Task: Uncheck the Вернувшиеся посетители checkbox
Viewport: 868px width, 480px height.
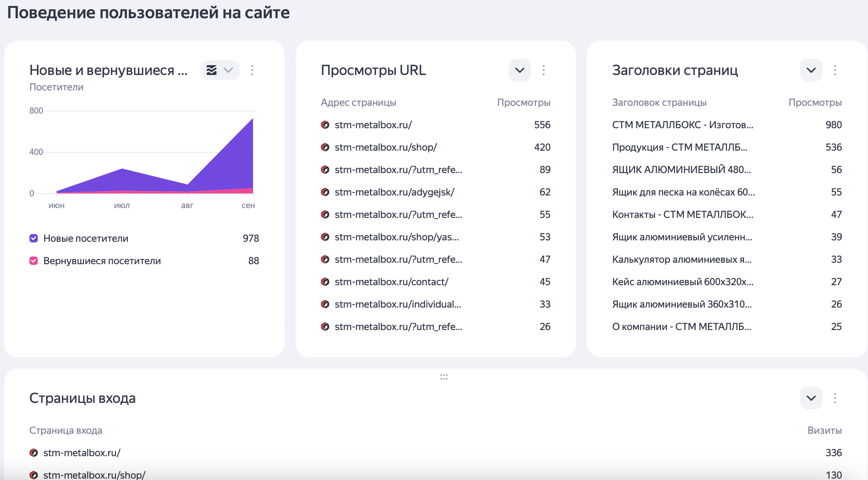Action: (x=34, y=261)
